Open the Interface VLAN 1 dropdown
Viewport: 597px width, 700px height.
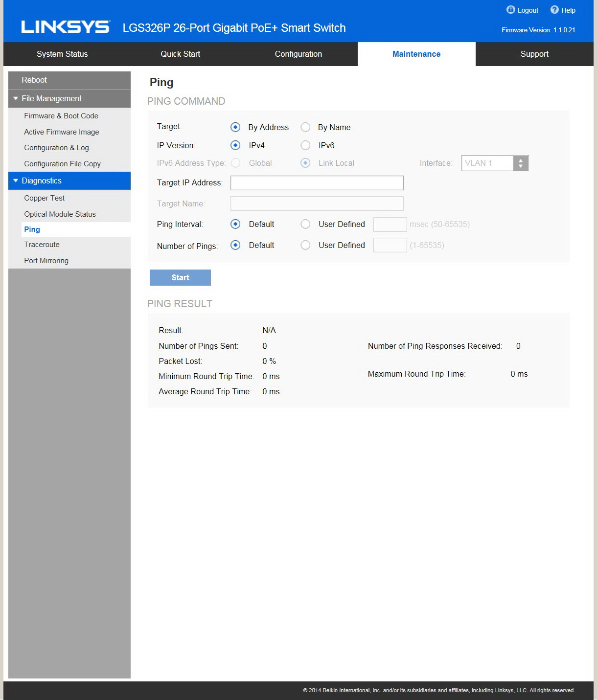(495, 163)
